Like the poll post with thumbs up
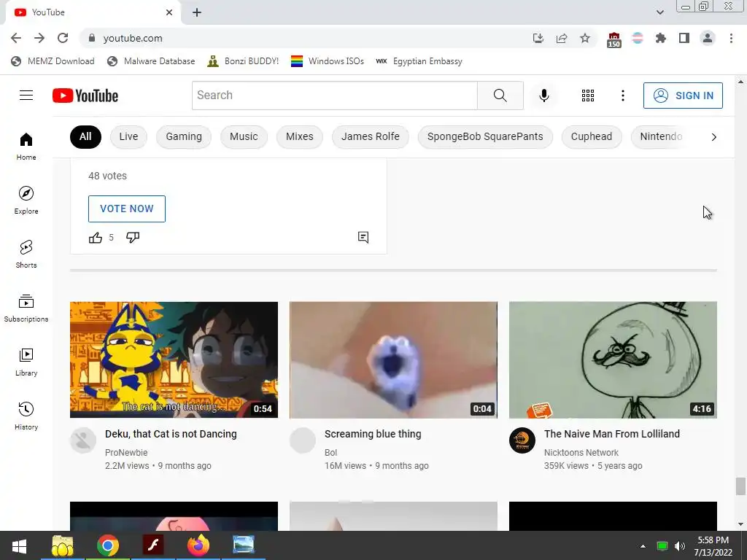 click(x=96, y=237)
